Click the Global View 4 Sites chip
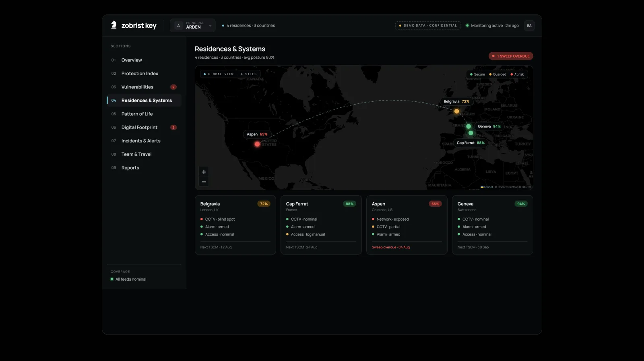 pos(230,74)
